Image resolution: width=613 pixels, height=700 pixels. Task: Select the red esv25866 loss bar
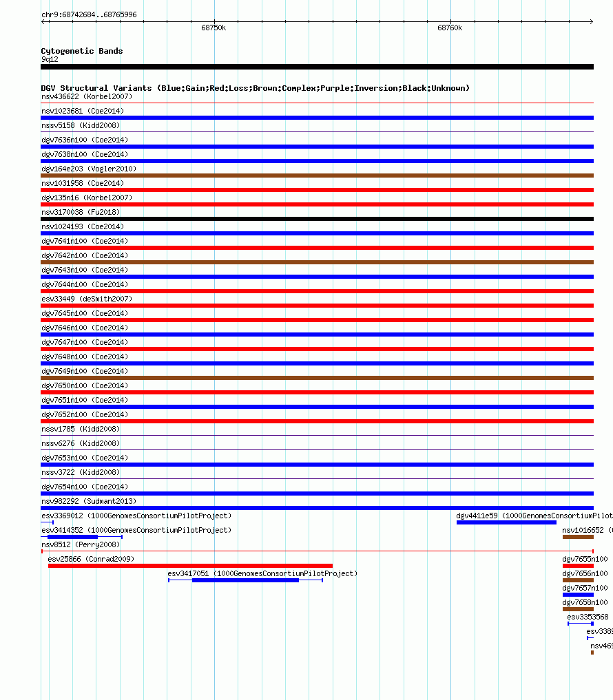point(190,566)
